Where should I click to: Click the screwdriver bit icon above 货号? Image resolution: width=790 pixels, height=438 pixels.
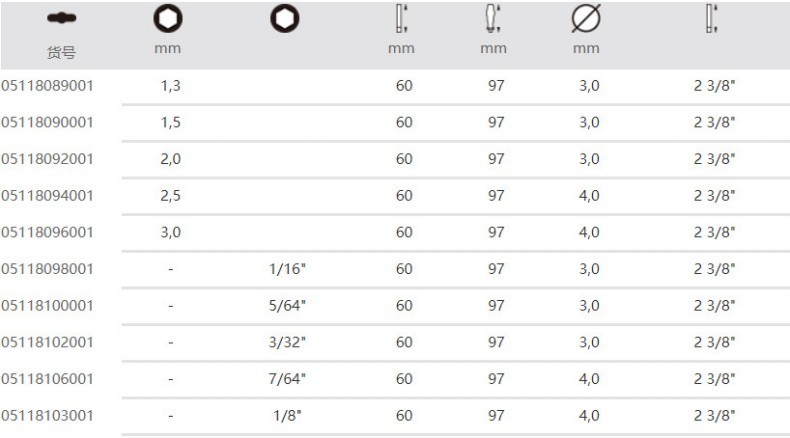(61, 20)
